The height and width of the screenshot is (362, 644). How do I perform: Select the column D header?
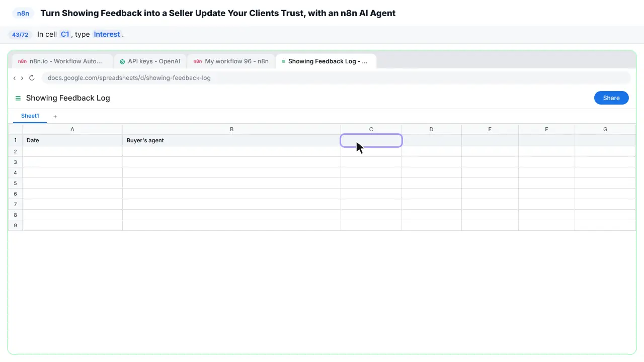(x=431, y=129)
